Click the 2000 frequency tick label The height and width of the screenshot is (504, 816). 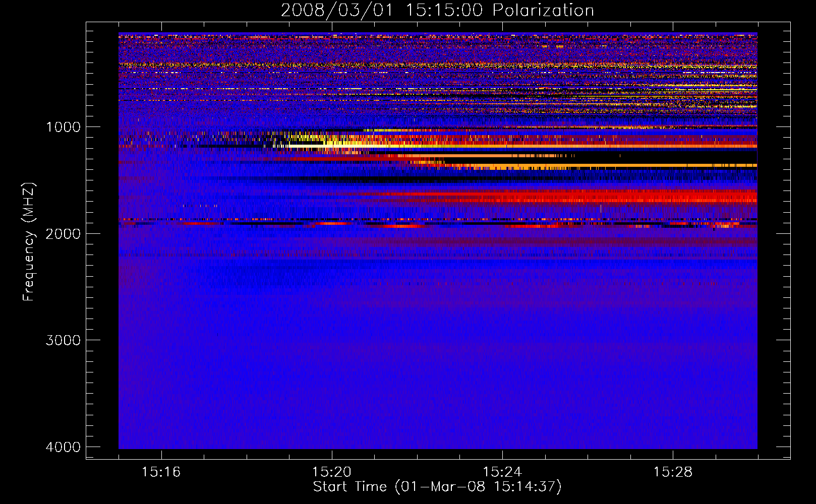click(x=63, y=234)
